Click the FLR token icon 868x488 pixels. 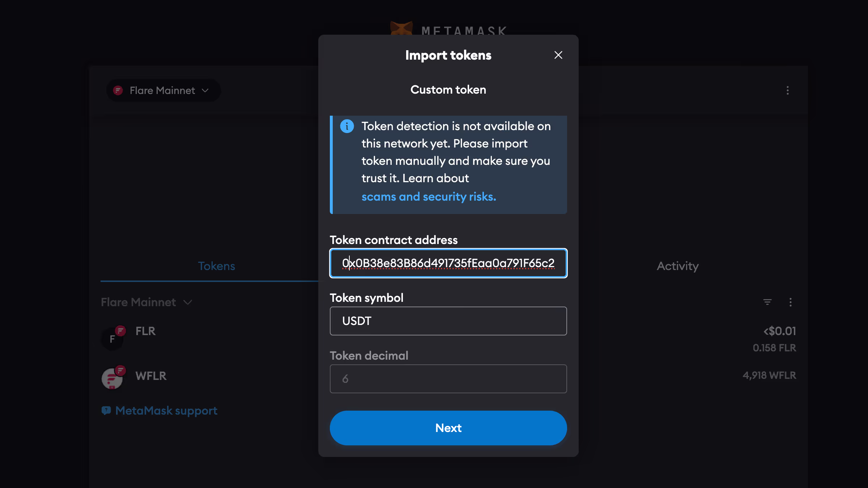(x=112, y=339)
